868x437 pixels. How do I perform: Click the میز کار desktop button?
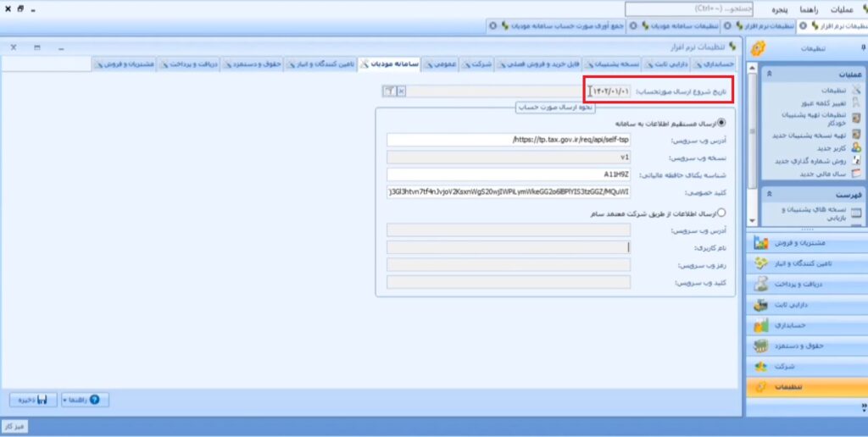(x=14, y=427)
